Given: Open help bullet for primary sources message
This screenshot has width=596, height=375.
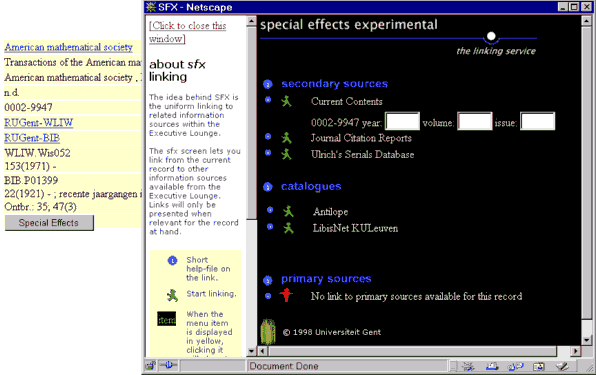Looking at the screenshot, I should click(268, 296).
